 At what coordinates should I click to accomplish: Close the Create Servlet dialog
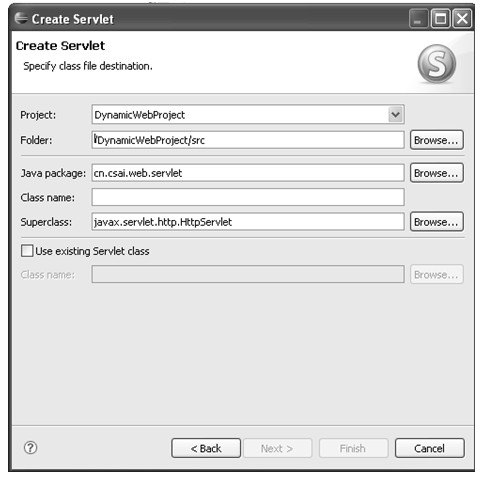click(x=462, y=18)
